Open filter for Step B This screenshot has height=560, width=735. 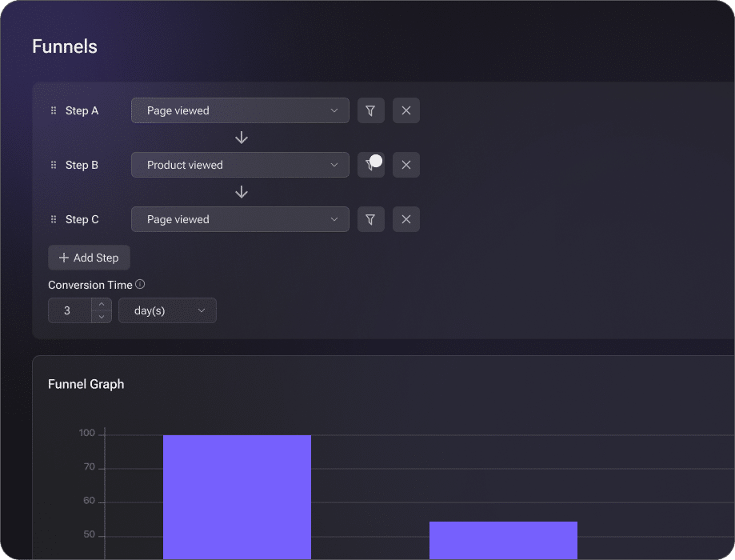(371, 165)
